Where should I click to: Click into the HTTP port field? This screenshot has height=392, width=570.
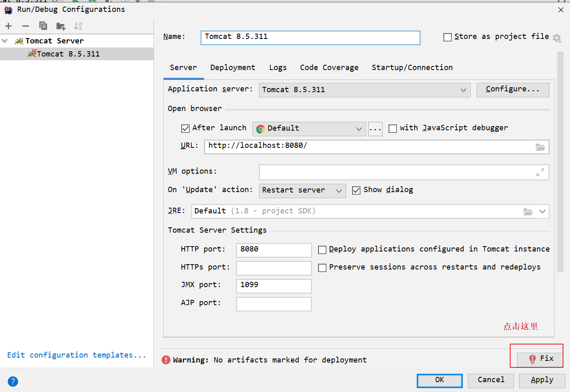point(274,250)
